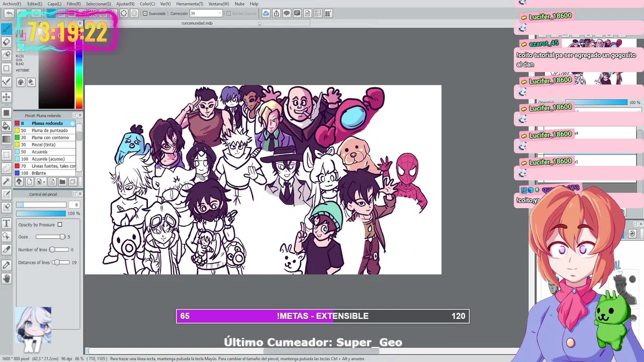This screenshot has width=644, height=362.
Task: Select the Bucket fill tool
Action: (x=7, y=126)
